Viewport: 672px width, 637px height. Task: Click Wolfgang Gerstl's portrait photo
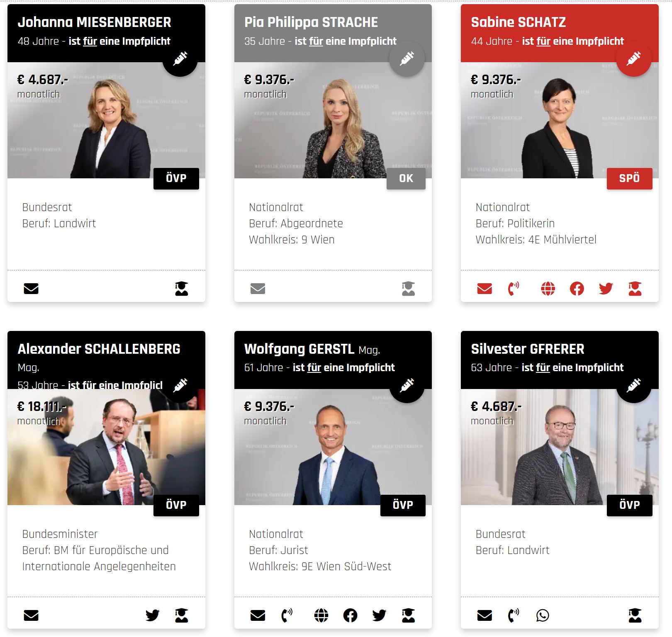(333, 447)
